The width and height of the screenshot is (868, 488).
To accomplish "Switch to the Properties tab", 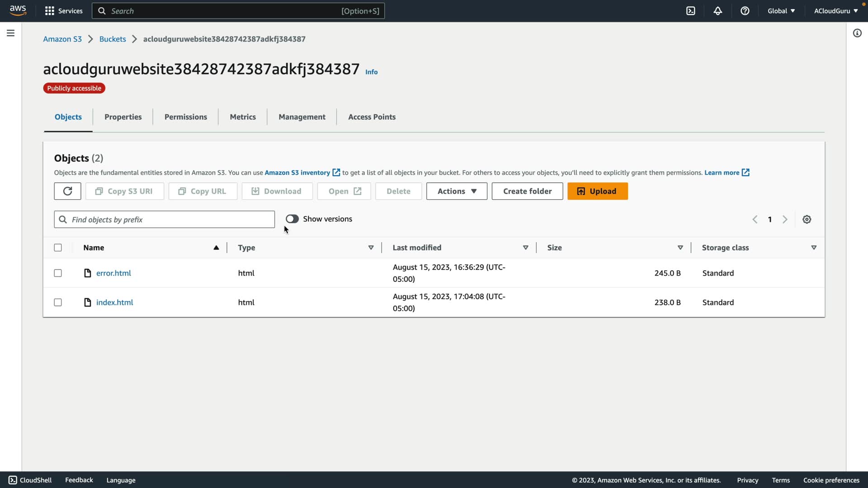I will coord(123,117).
